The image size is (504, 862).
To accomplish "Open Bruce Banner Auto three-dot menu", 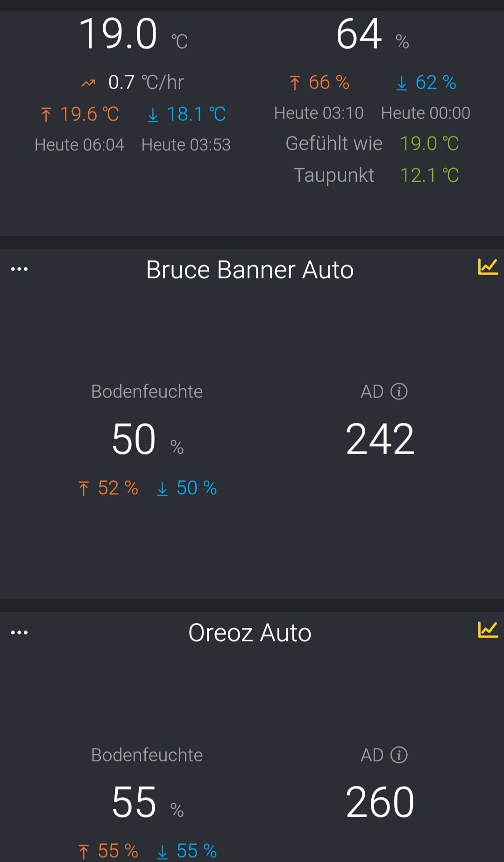I will pyautogui.click(x=19, y=269).
